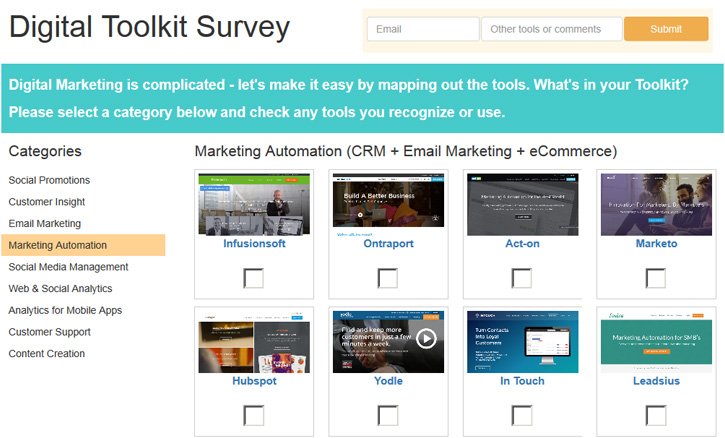Choose Customer Support category
Screen dimensions: 725x438
pos(49,332)
